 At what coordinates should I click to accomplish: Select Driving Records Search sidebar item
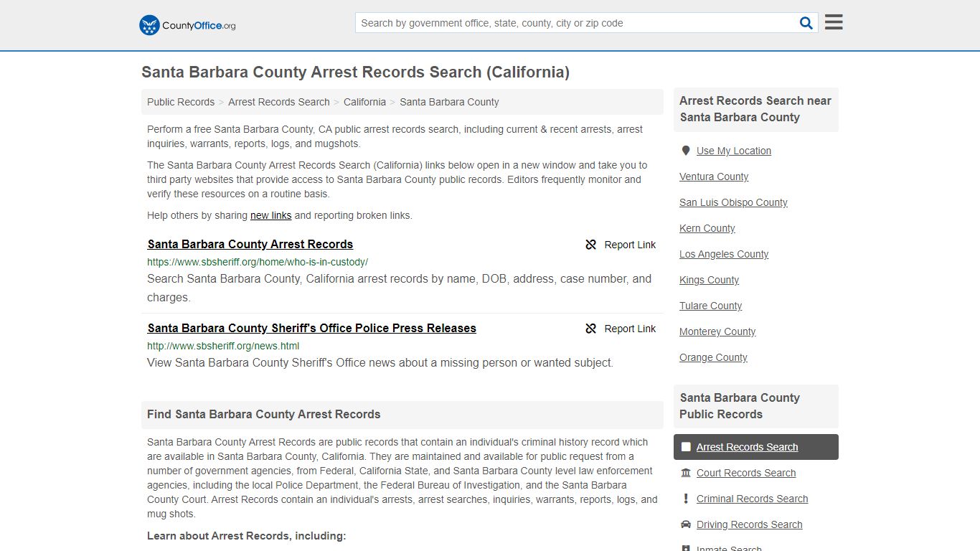point(750,524)
